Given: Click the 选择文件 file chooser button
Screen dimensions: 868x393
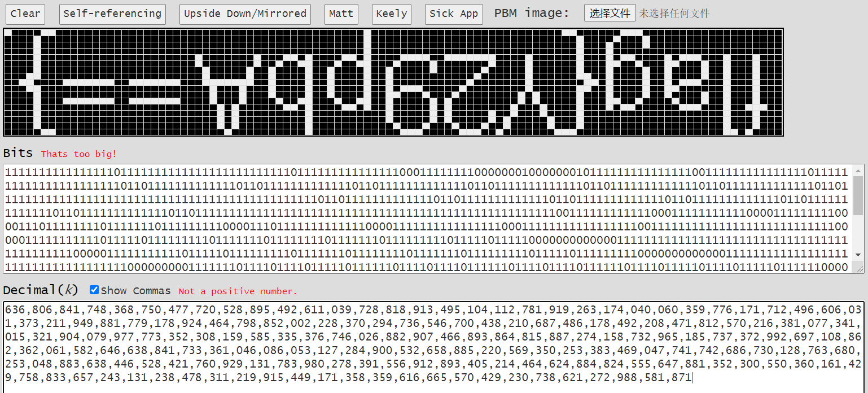Looking at the screenshot, I should (x=610, y=13).
